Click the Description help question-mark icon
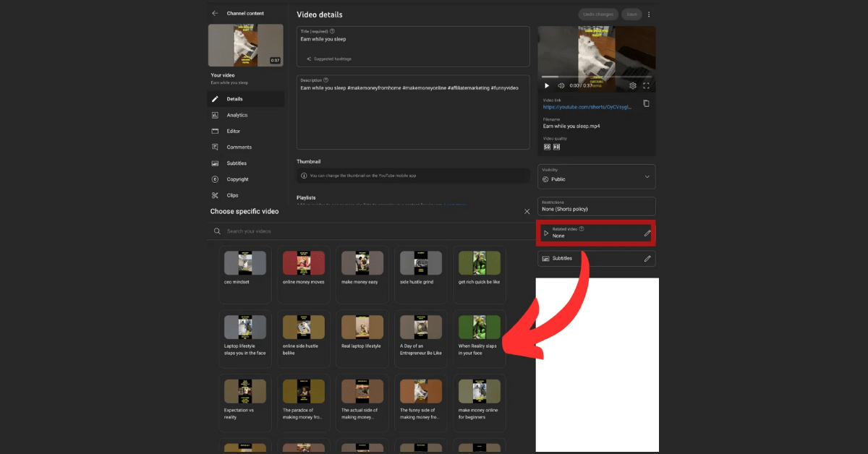This screenshot has width=868, height=454. 326,80
